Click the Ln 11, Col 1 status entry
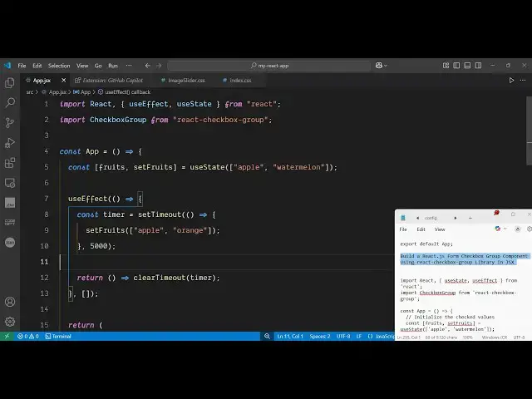532x399 pixels. coord(290,336)
